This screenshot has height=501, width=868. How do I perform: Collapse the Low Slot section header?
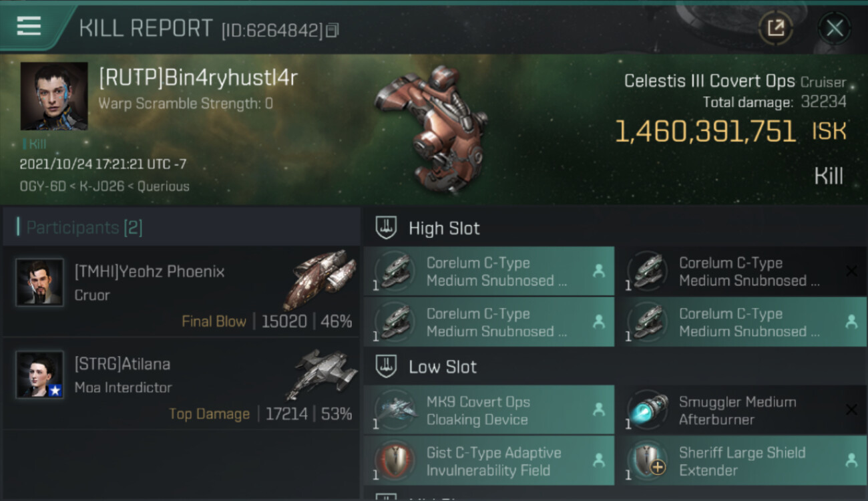614,367
